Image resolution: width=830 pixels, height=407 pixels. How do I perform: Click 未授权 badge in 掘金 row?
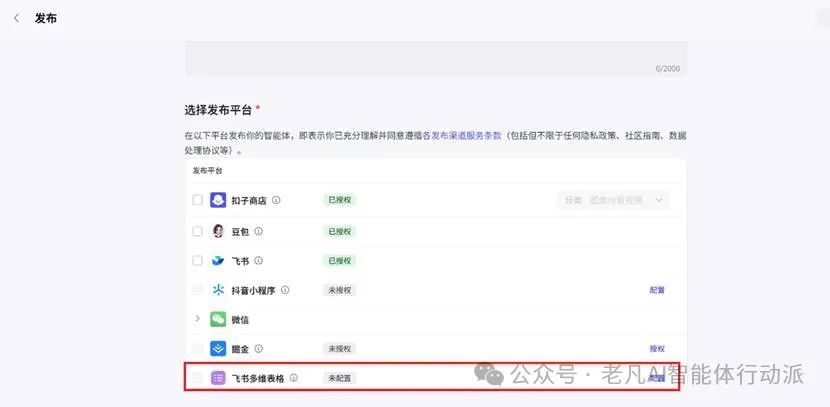(339, 349)
